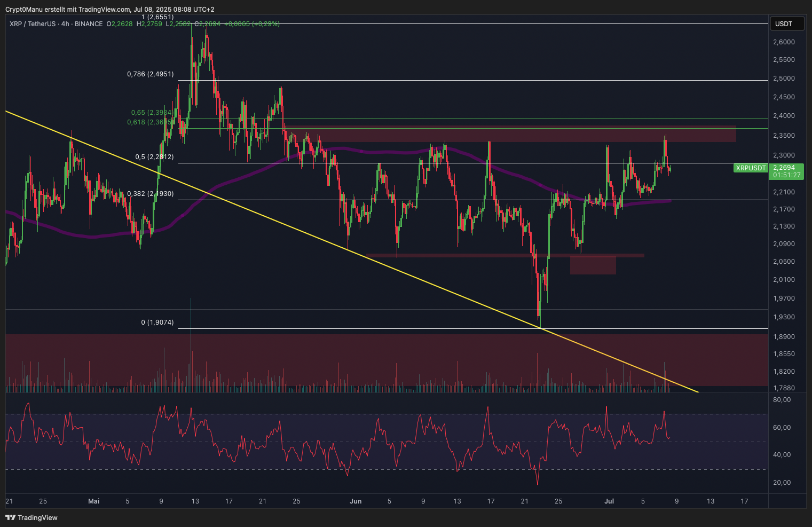Open the Crypt0Manu TradingView.com attribution text
The image size is (812, 527).
pyautogui.click(x=109, y=10)
